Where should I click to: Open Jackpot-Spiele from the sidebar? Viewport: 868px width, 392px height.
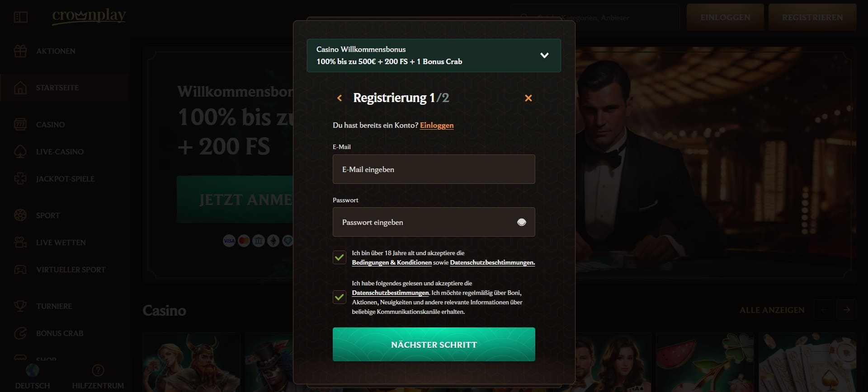[x=65, y=179]
